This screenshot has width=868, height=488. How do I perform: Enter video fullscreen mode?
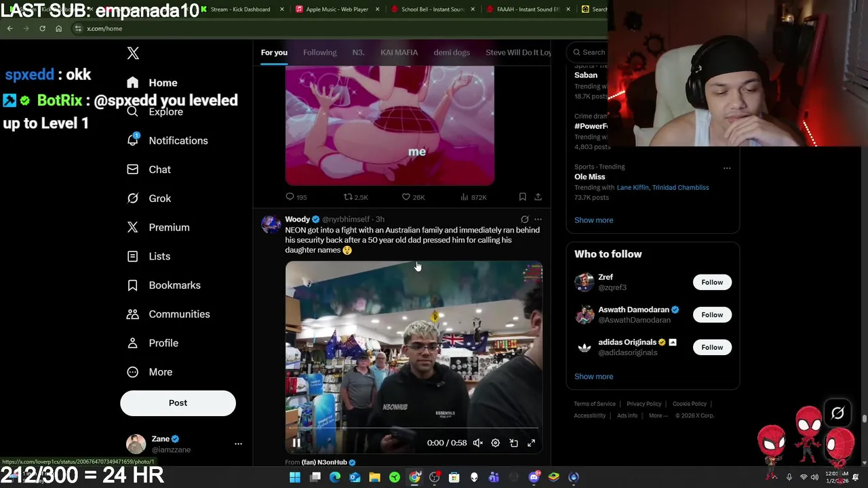point(531,443)
